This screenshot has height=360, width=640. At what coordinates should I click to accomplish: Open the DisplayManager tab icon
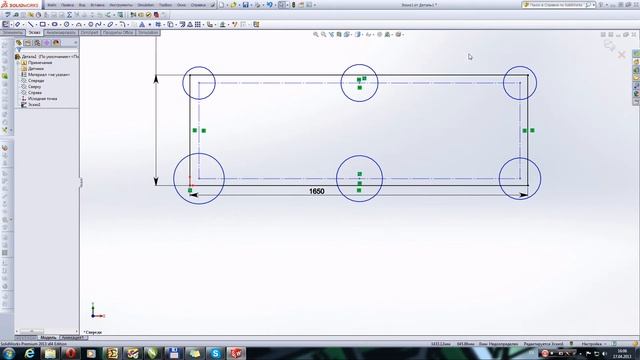56,42
